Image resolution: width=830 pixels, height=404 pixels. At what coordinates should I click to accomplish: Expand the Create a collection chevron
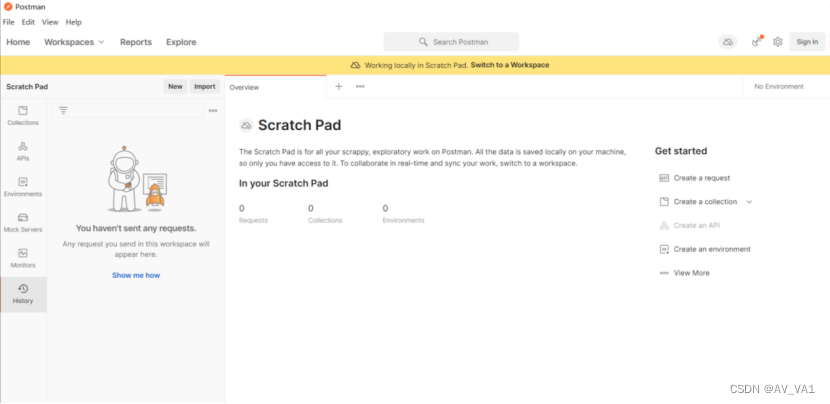pos(749,202)
